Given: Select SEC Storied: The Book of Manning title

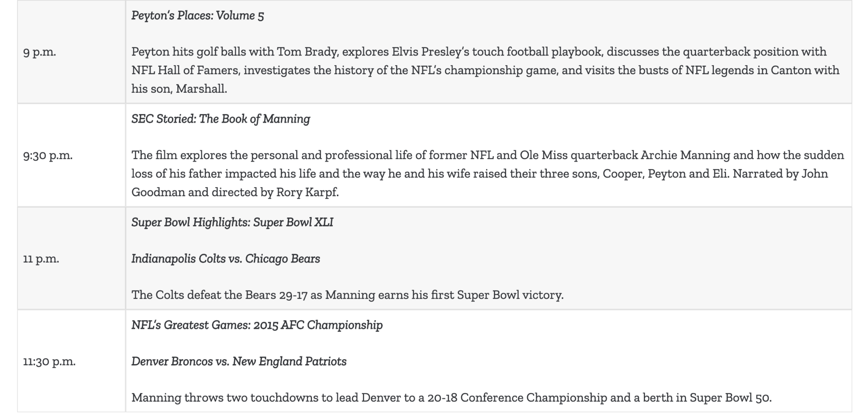Looking at the screenshot, I should (x=221, y=119).
